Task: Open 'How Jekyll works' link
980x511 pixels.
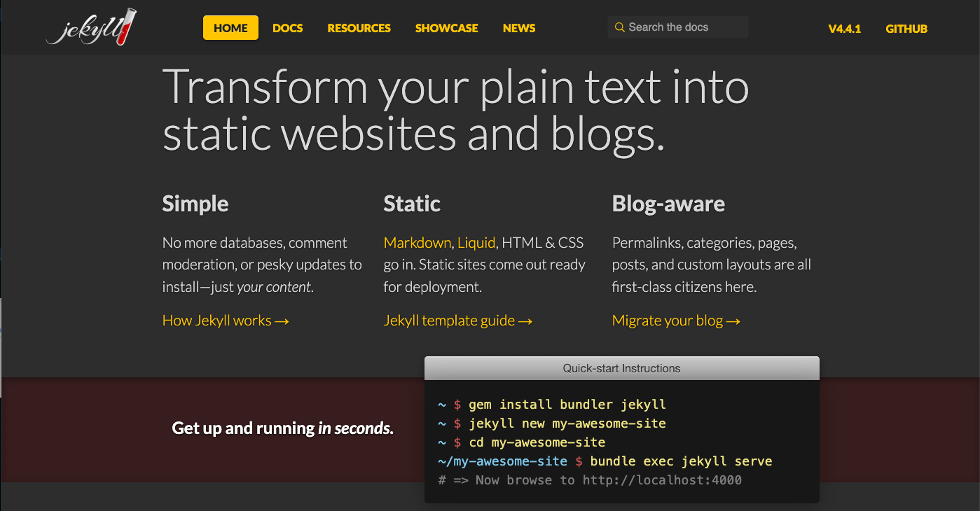Action: pos(226,321)
